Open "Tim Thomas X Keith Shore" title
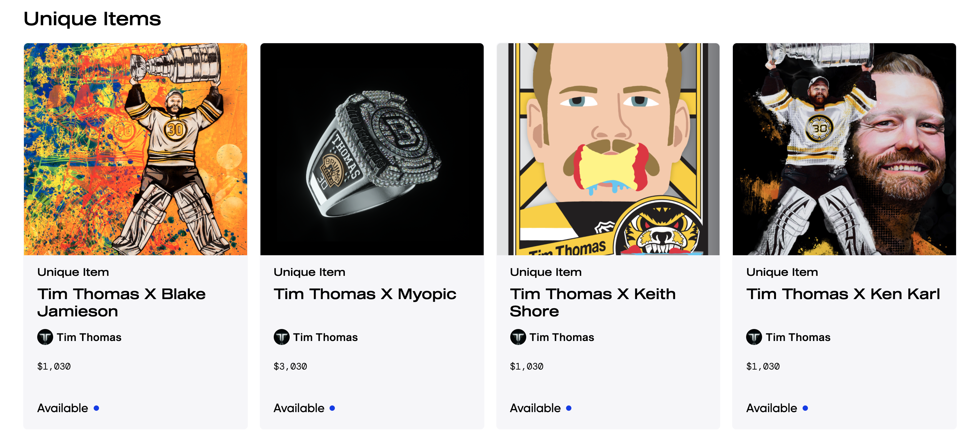Screen dimensions: 980x446 click(593, 302)
